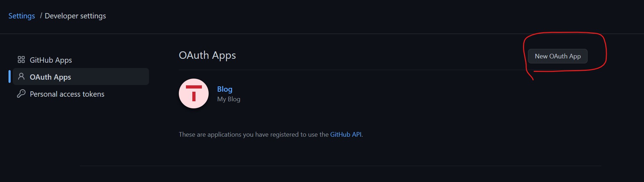The image size is (644, 182).
Task: Follow the GitHub API link
Action: pos(346,134)
